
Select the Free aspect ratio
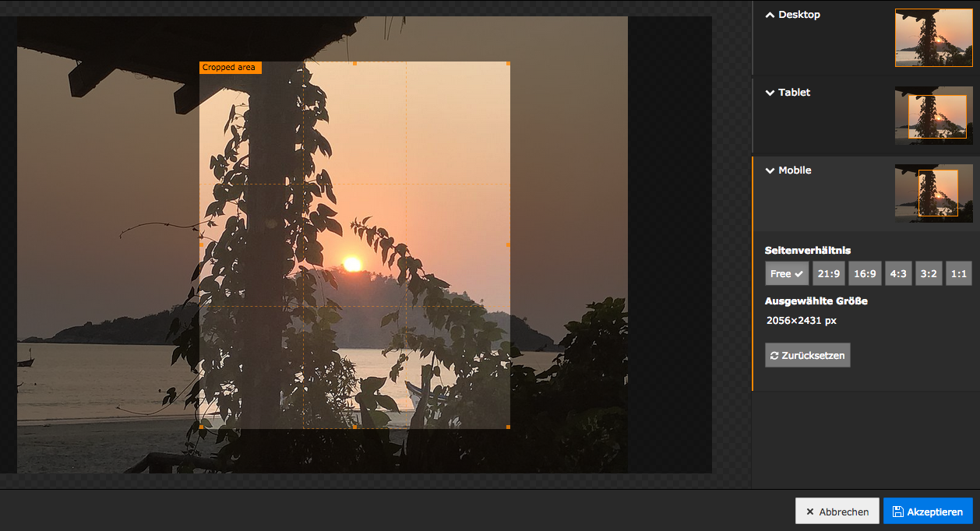(787, 273)
